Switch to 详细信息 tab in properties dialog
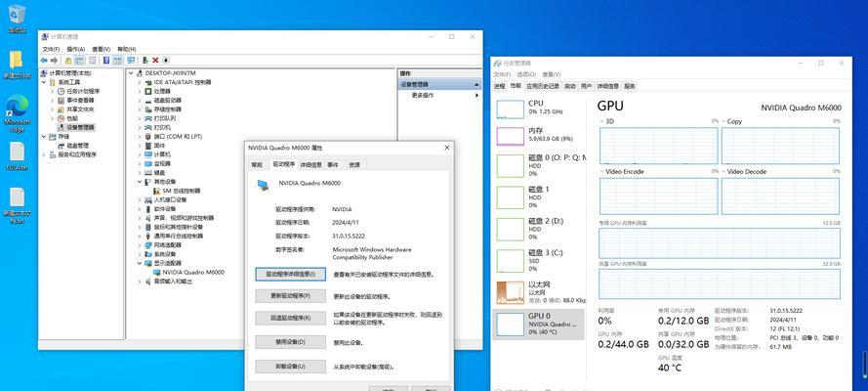 coord(311,165)
